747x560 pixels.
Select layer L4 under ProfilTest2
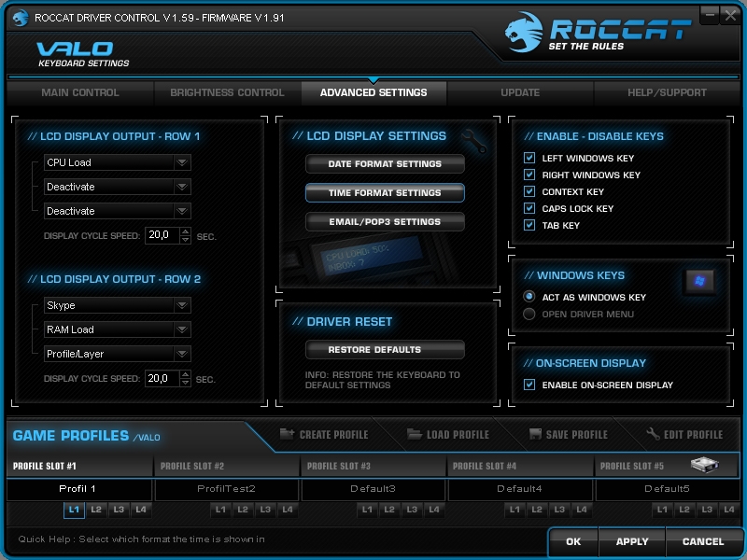[x=288, y=510]
